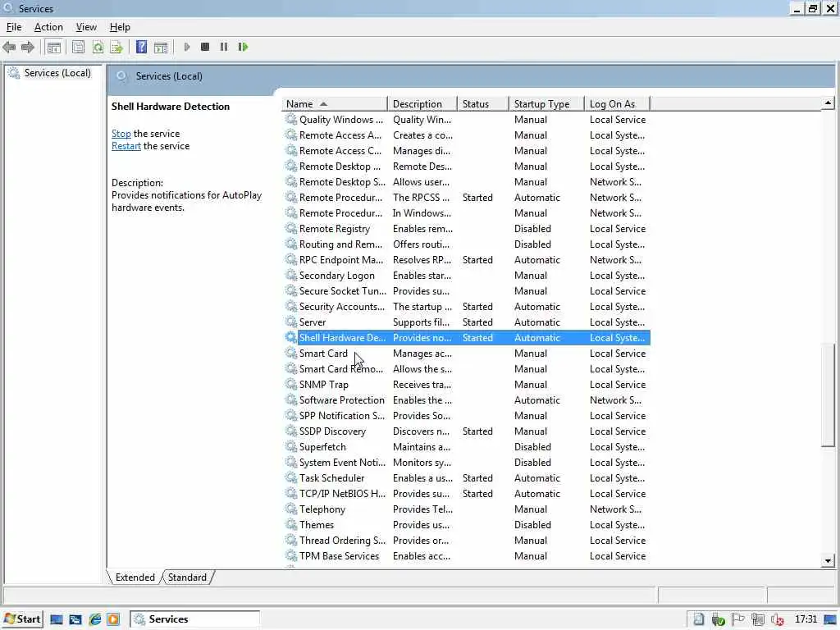Select the Software Protection service
Image resolution: width=840 pixels, height=630 pixels.
click(466, 399)
